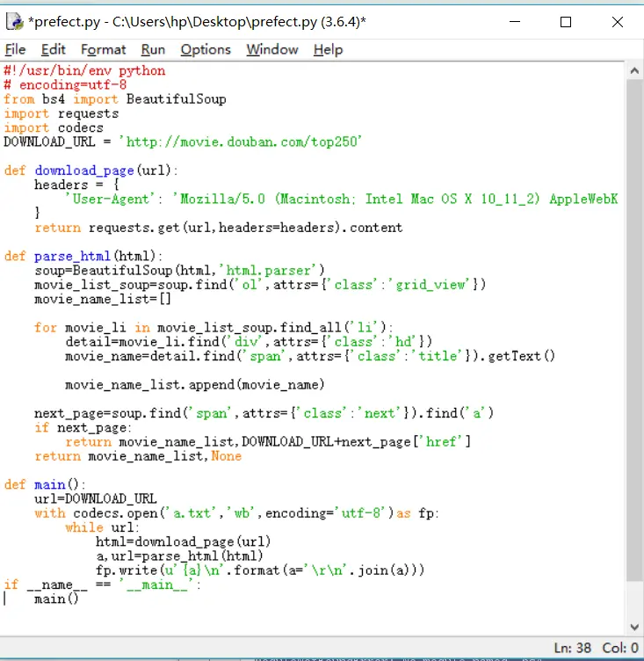Close the prefect.py editor window

(618, 21)
